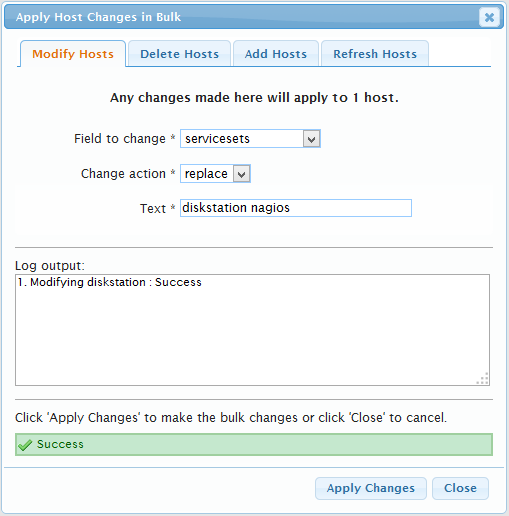Click the Apply Changes button

coord(371,488)
